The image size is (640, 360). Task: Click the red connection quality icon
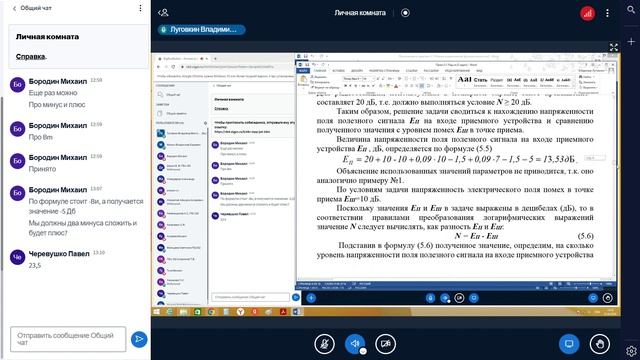click(x=587, y=13)
